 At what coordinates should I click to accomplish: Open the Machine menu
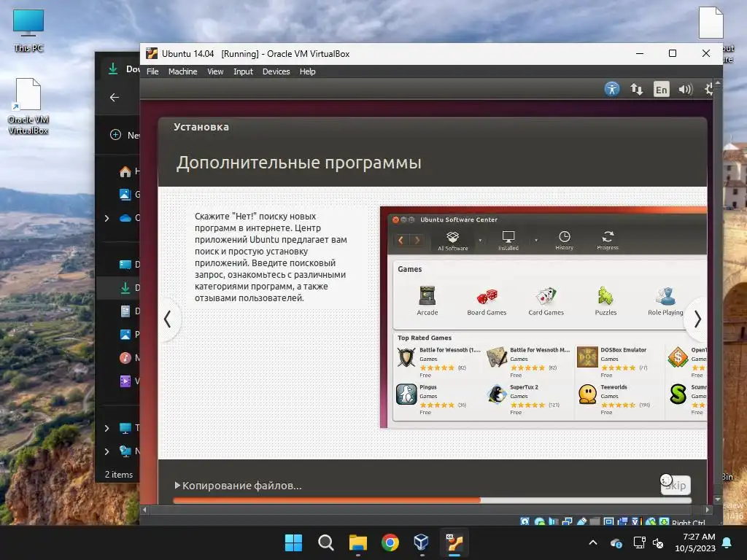coord(182,71)
